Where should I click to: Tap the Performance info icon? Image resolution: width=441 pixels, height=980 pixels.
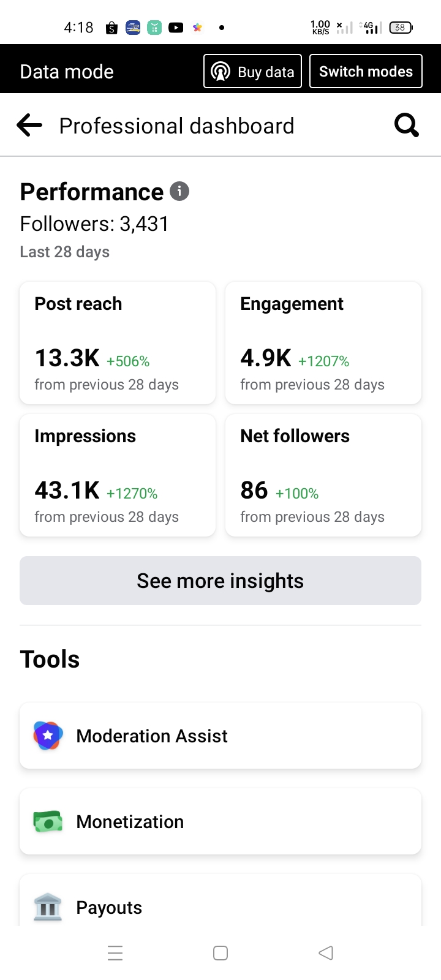[x=179, y=191]
